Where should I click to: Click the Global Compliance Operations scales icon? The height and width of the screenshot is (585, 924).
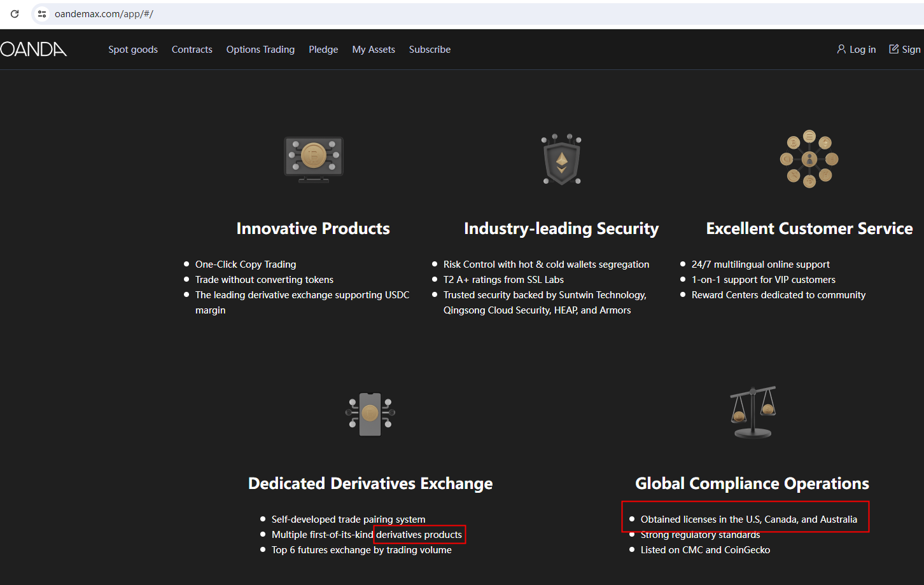(x=753, y=412)
